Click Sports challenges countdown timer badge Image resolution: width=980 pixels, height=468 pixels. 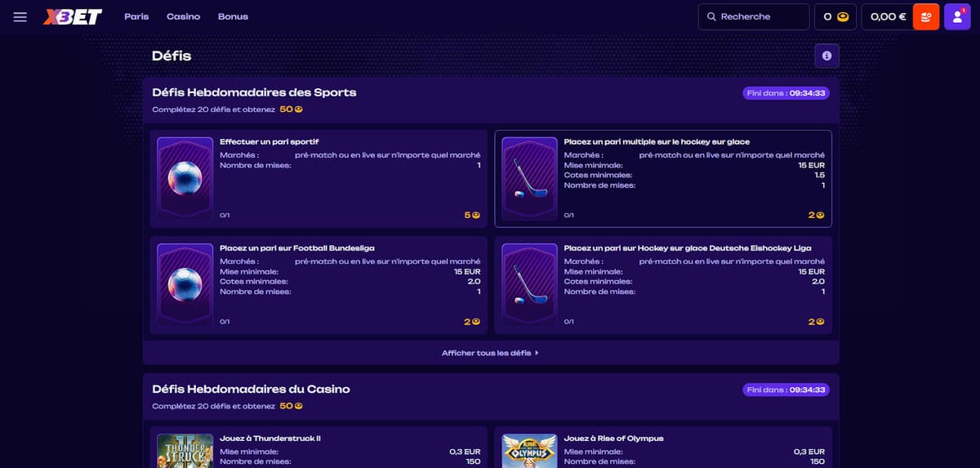click(x=786, y=93)
